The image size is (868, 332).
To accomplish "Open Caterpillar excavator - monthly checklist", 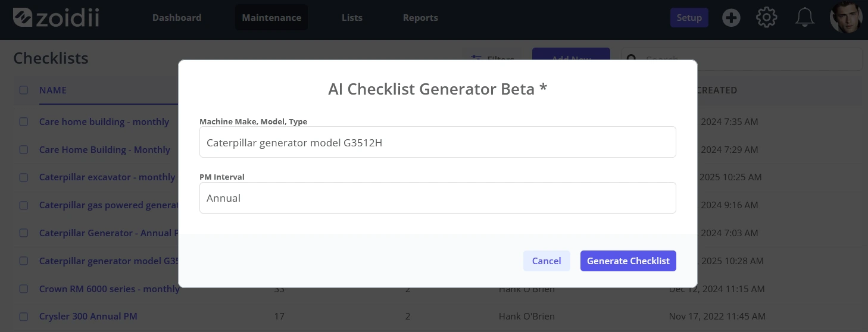I will 107,177.
